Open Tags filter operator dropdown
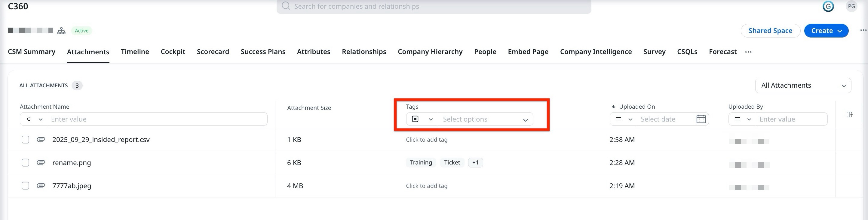Viewport: 868px width, 220px height. 422,119
